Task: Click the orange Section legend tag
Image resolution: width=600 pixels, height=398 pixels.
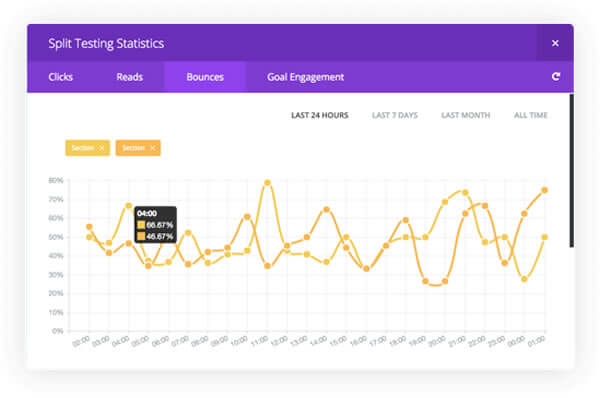Action: (x=138, y=148)
